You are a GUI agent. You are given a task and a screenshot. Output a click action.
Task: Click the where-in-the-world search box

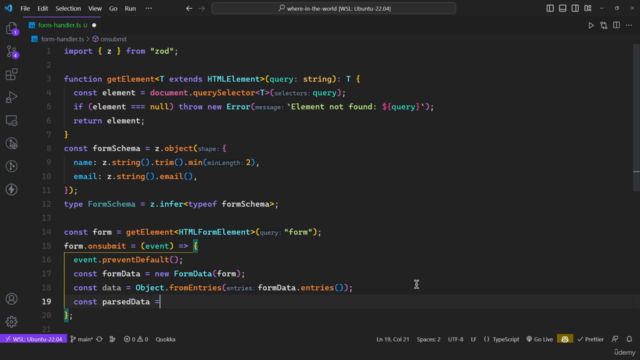(333, 8)
